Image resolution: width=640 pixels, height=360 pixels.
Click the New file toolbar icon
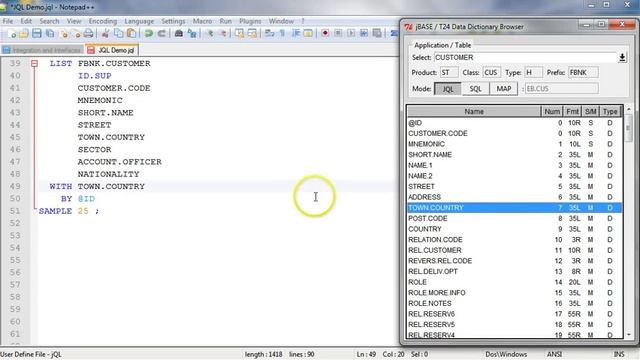12,33
